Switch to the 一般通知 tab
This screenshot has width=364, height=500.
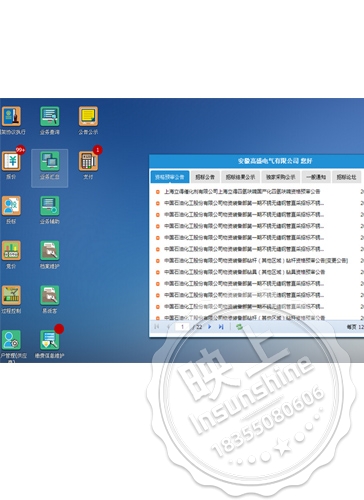tap(316, 177)
